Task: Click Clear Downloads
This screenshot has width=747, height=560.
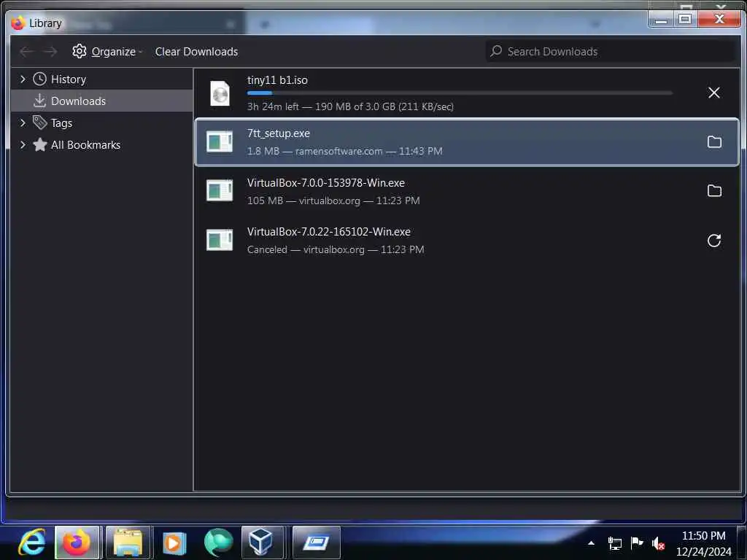Action: (196, 52)
